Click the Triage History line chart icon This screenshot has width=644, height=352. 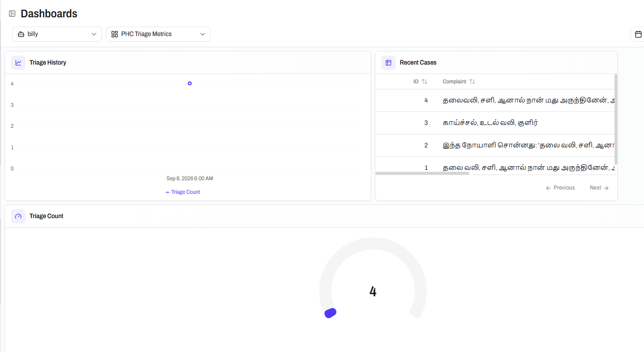tap(18, 63)
